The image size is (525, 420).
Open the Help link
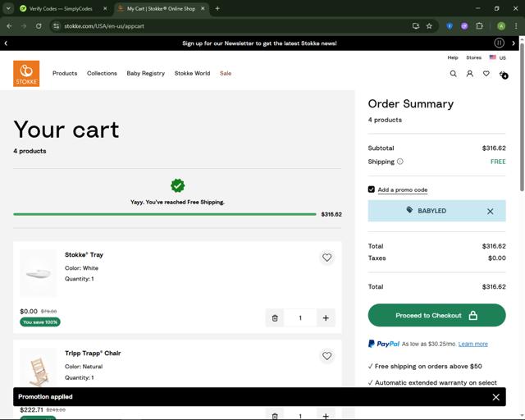click(x=453, y=57)
